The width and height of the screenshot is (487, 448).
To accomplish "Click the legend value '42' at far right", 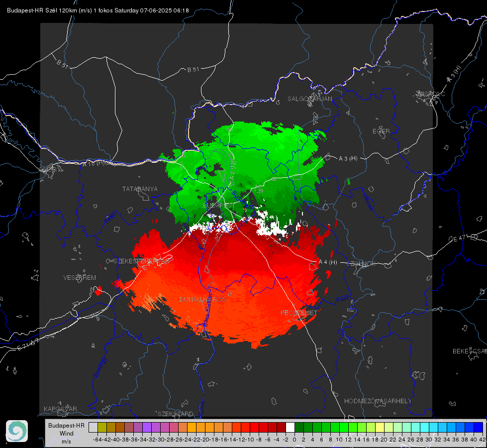I will (x=483, y=440).
